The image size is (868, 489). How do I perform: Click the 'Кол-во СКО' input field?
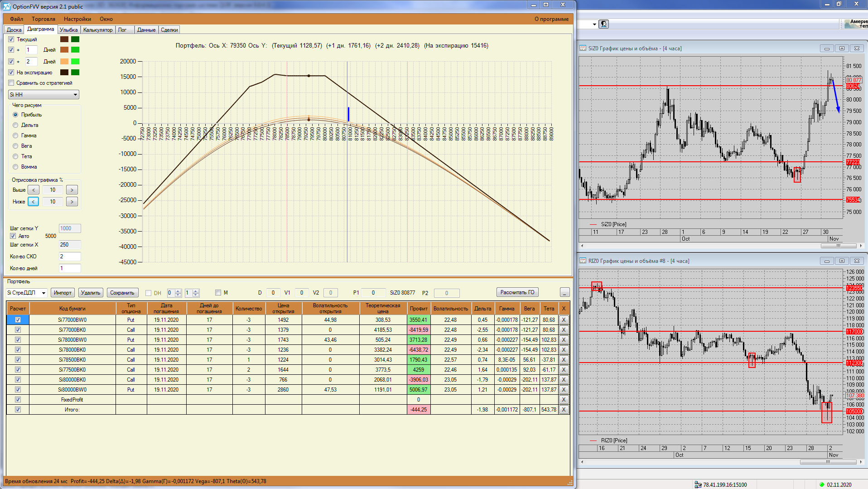[x=70, y=257]
